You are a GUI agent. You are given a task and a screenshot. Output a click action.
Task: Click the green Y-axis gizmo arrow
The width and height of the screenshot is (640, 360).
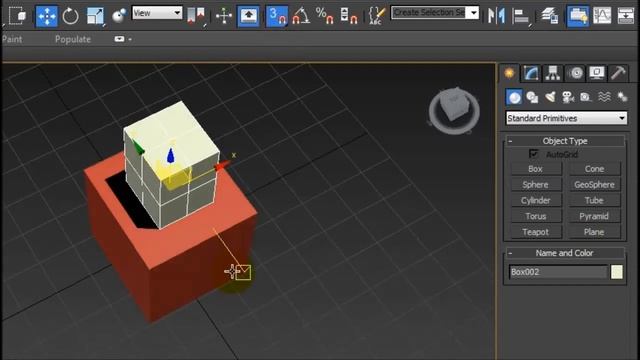139,147
